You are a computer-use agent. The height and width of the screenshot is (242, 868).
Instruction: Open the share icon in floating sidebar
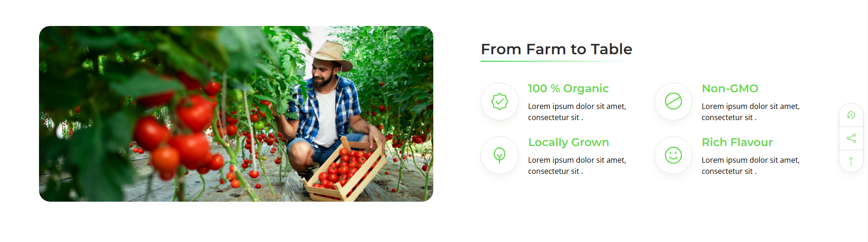851,138
